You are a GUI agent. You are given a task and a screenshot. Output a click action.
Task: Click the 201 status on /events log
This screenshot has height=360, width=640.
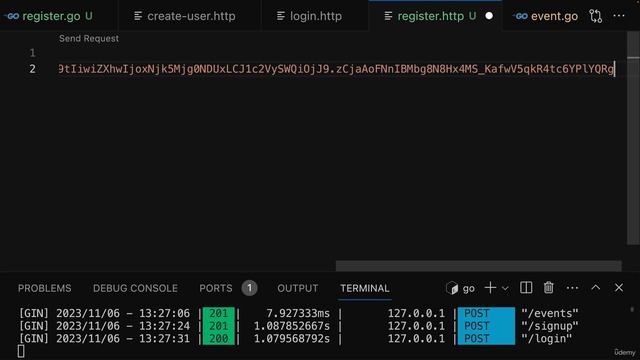click(x=219, y=313)
